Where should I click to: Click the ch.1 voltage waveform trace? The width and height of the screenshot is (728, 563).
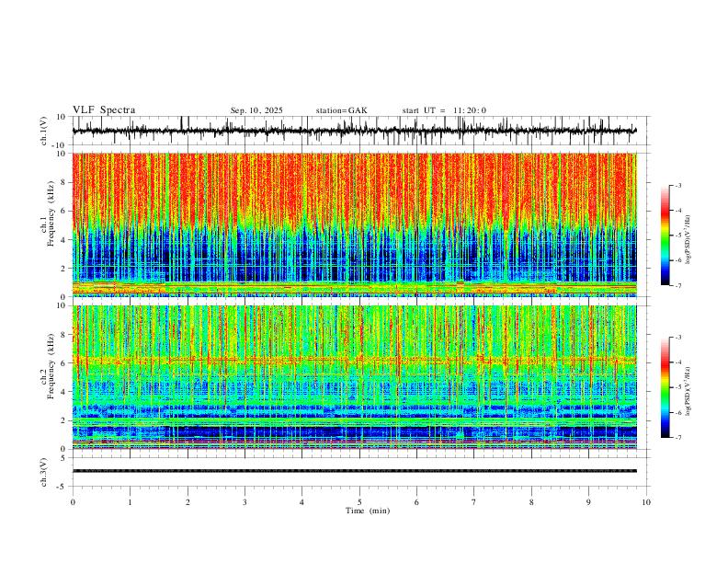[354, 131]
